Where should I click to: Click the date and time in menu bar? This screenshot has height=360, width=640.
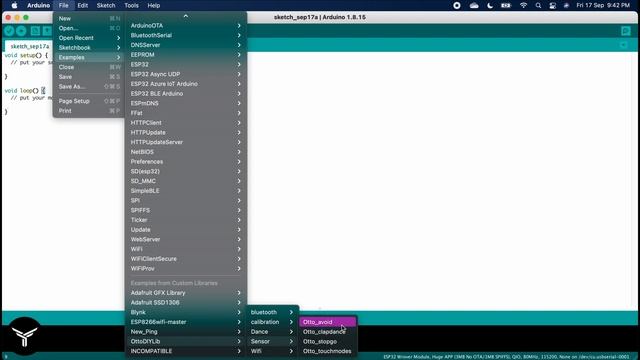603,5
